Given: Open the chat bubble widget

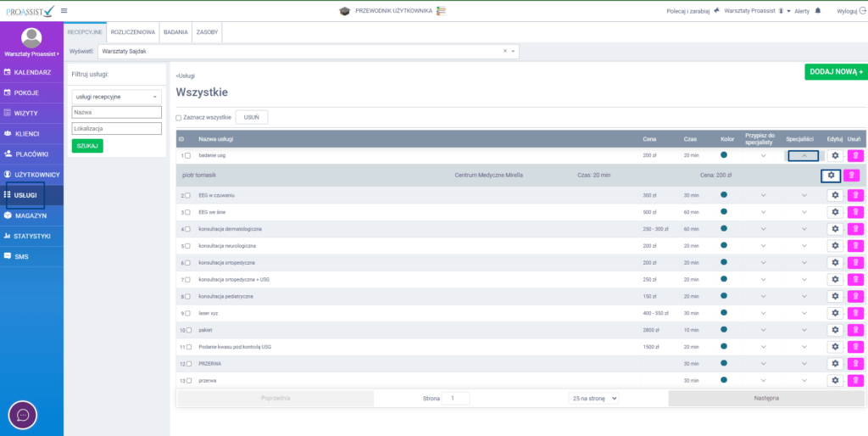Looking at the screenshot, I should 24,416.
